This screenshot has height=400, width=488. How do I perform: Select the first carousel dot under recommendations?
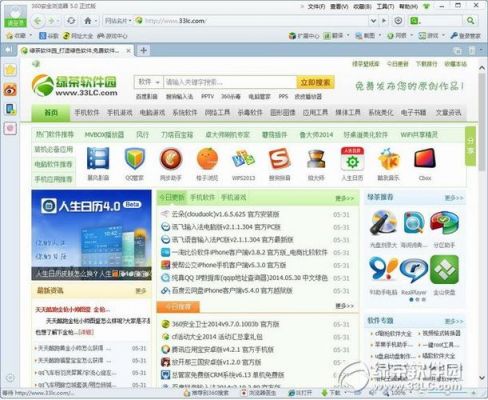point(411,300)
